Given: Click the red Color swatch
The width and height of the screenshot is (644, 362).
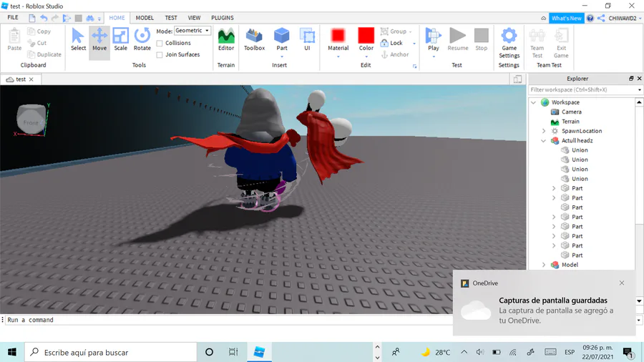Looking at the screenshot, I should (x=366, y=35).
